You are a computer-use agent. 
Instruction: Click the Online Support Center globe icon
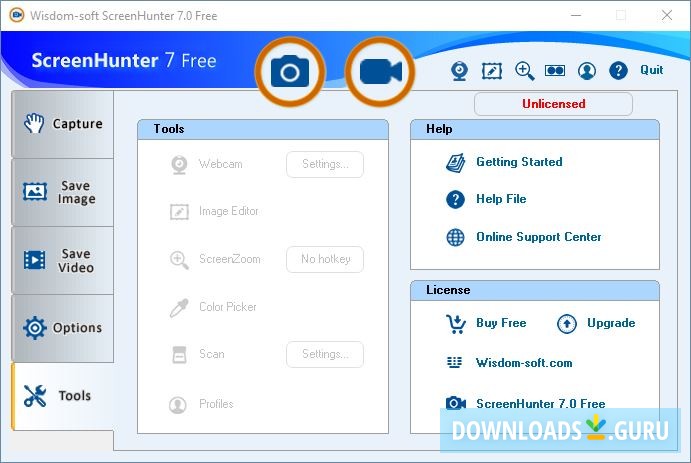point(455,237)
